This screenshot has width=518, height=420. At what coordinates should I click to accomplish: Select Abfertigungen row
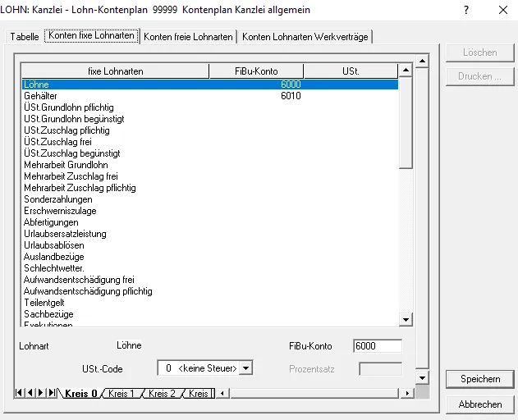point(210,222)
